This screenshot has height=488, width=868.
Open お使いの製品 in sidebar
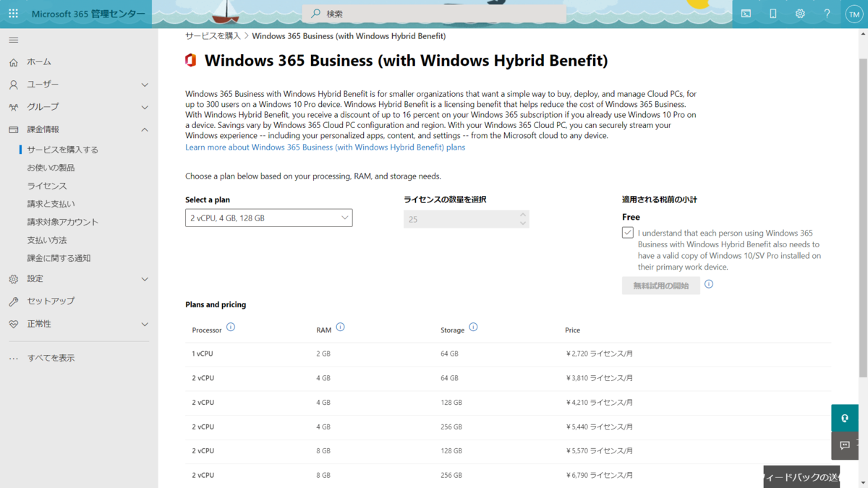(51, 168)
